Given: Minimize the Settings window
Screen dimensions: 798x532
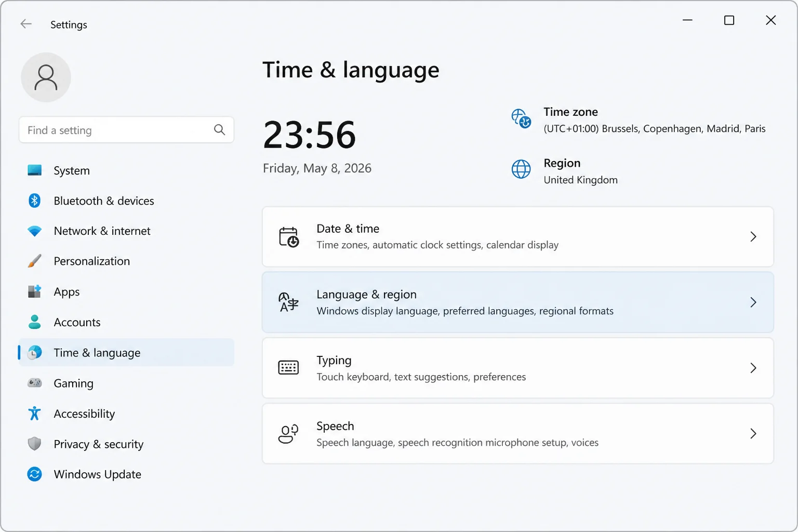Looking at the screenshot, I should (687, 20).
